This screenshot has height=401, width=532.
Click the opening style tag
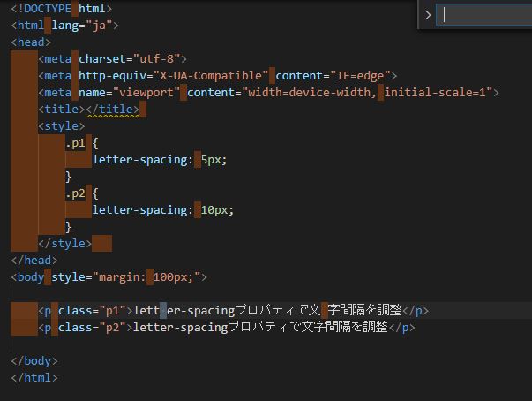[x=62, y=126]
